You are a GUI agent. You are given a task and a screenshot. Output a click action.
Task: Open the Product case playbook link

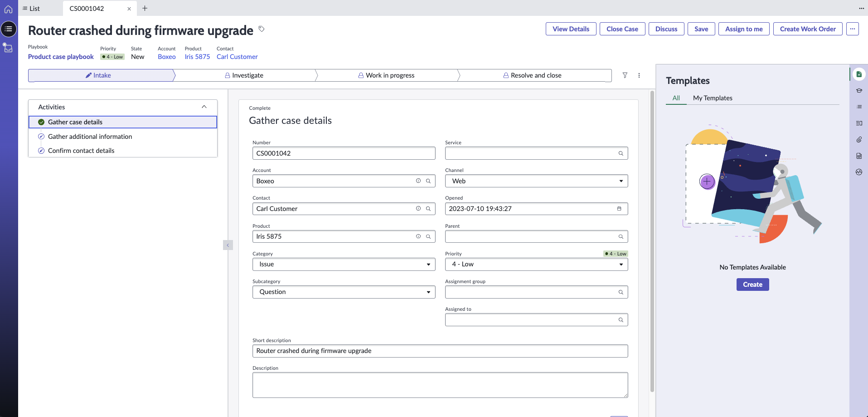(x=60, y=56)
